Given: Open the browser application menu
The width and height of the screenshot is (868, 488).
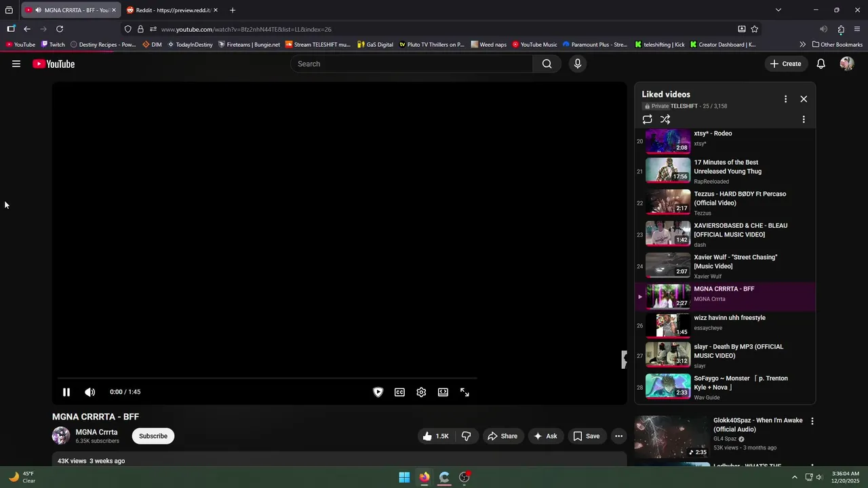Looking at the screenshot, I should pyautogui.click(x=858, y=29).
